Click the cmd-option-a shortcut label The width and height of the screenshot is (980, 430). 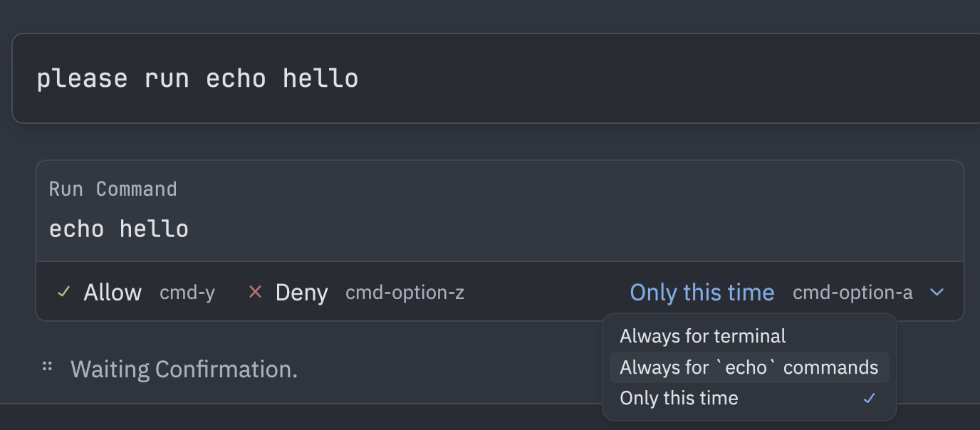[x=853, y=292]
